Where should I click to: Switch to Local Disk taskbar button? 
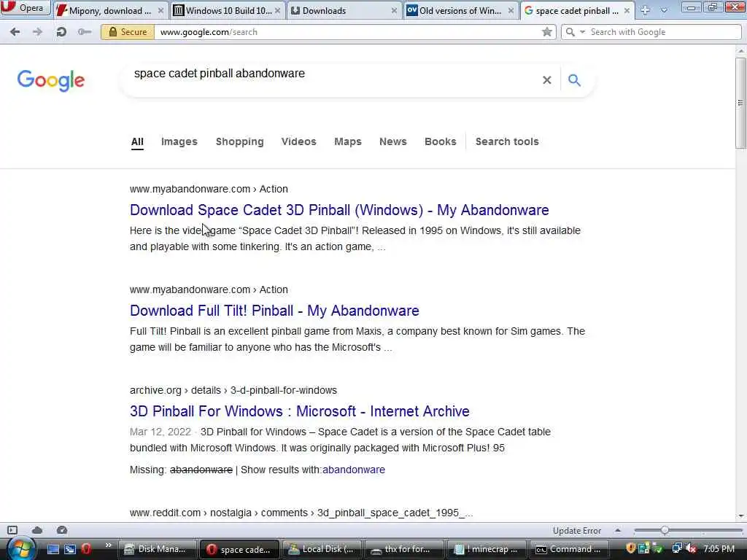coord(322,549)
